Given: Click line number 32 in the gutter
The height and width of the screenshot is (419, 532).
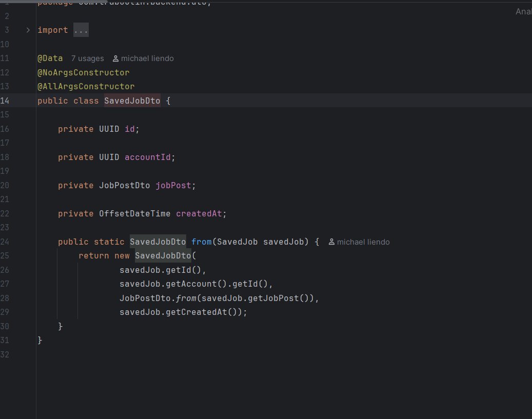Looking at the screenshot, I should 5,354.
